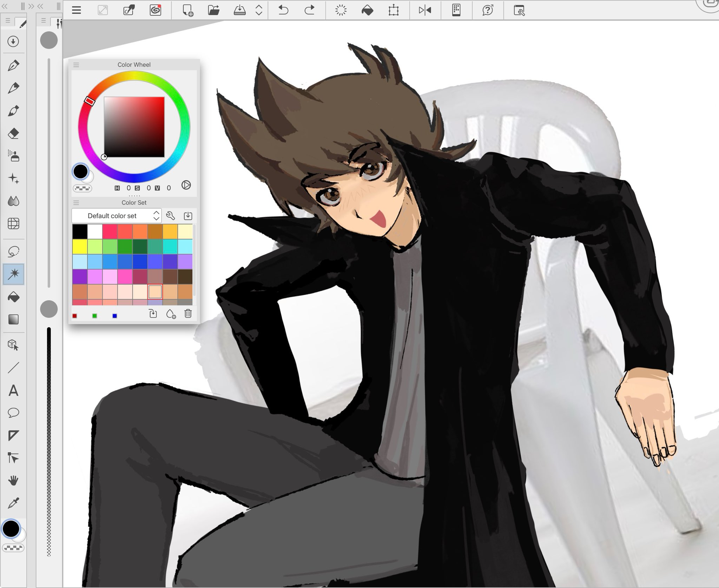
Task: Select the Airbrush tool
Action: (x=13, y=156)
